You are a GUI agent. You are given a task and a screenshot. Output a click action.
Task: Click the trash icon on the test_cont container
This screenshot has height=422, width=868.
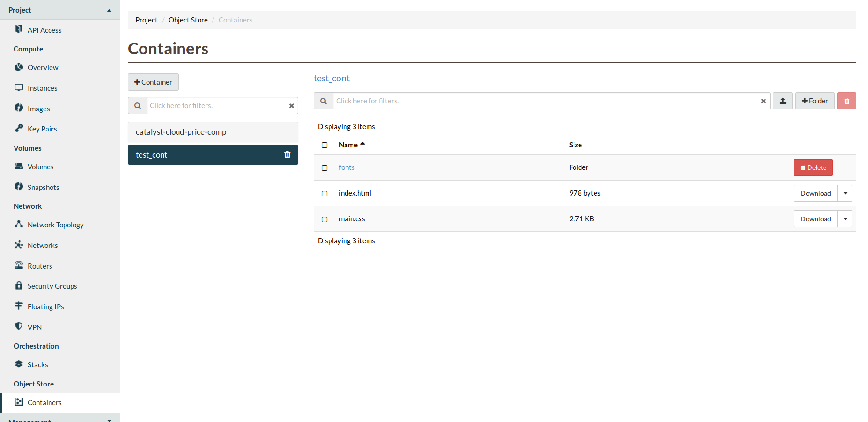(287, 154)
